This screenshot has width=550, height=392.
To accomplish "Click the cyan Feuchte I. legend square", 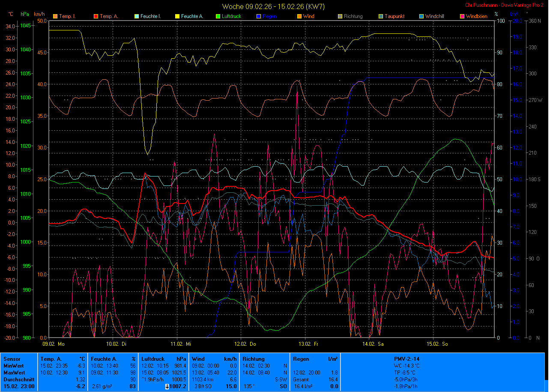I will 136,16.
